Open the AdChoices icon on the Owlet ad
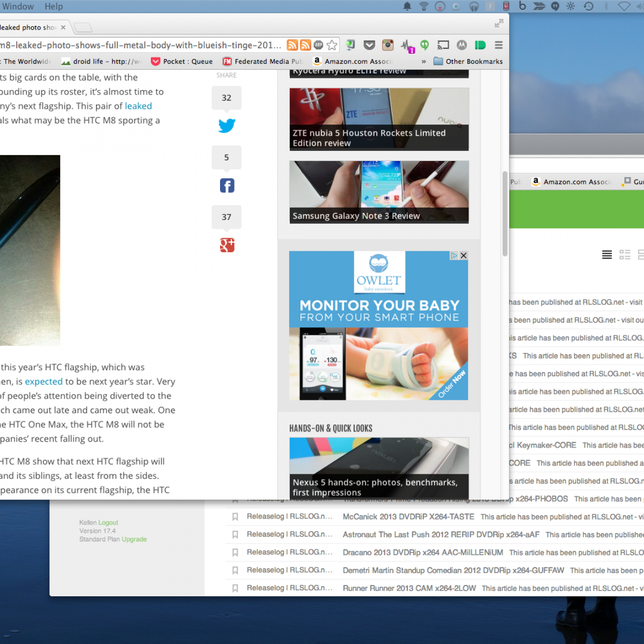 454,255
